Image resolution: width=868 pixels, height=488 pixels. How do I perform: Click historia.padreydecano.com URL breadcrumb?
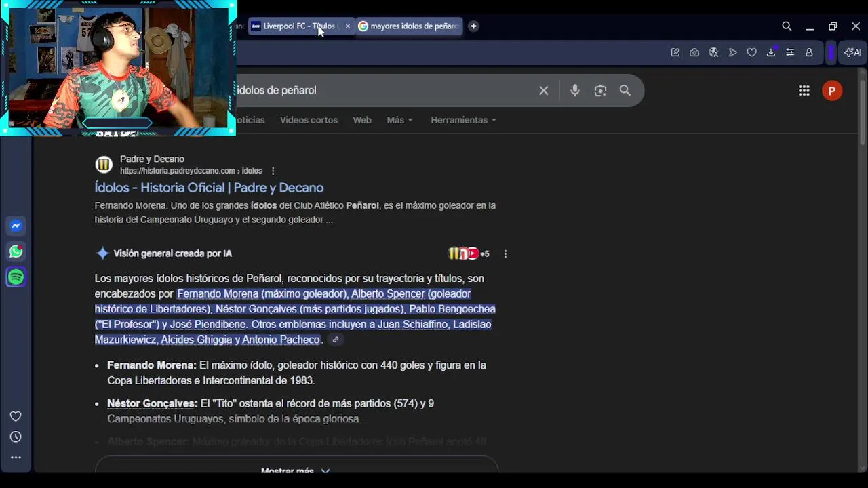[x=191, y=171]
